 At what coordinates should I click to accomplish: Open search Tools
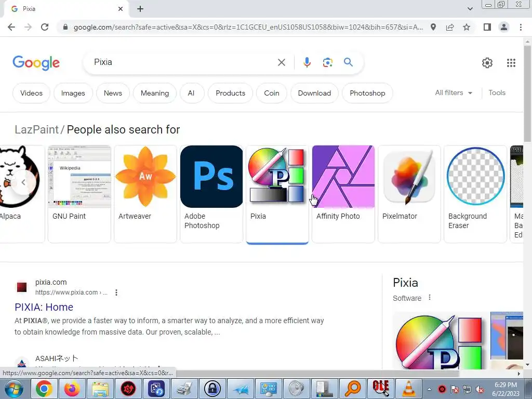(x=497, y=92)
